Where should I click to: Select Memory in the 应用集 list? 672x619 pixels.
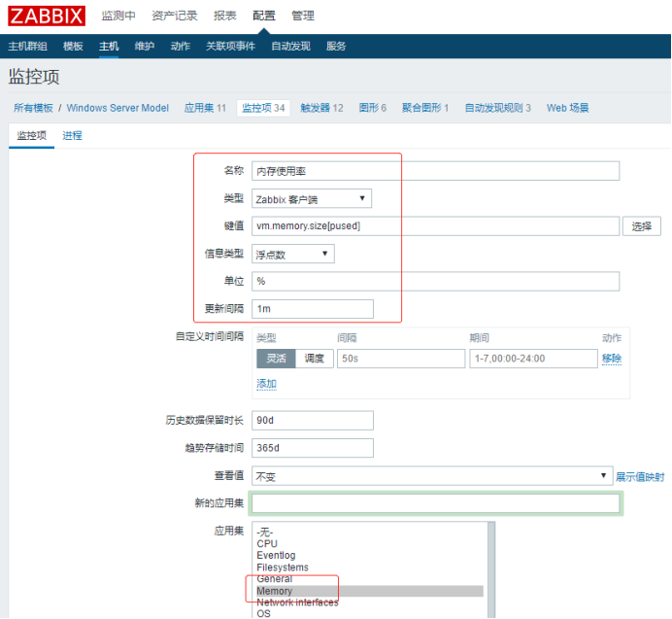pos(370,591)
